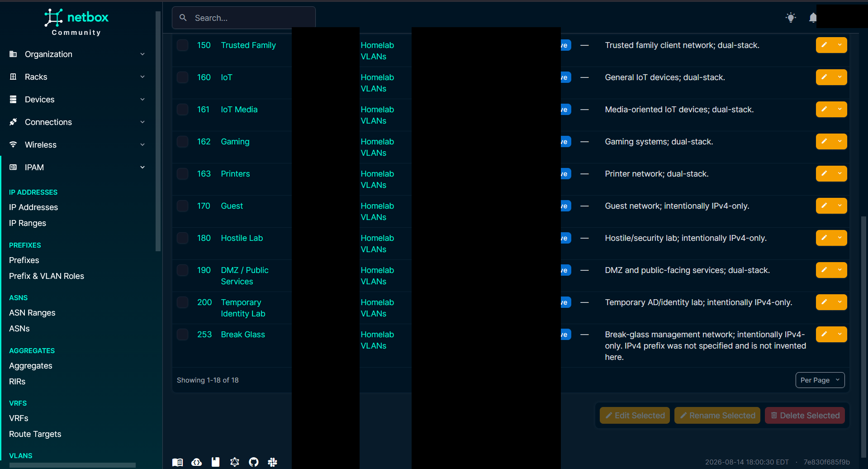Screen dimensions: 868x469
Task: Select the Gaming VLAN 162 checkbox
Action: [x=182, y=142]
